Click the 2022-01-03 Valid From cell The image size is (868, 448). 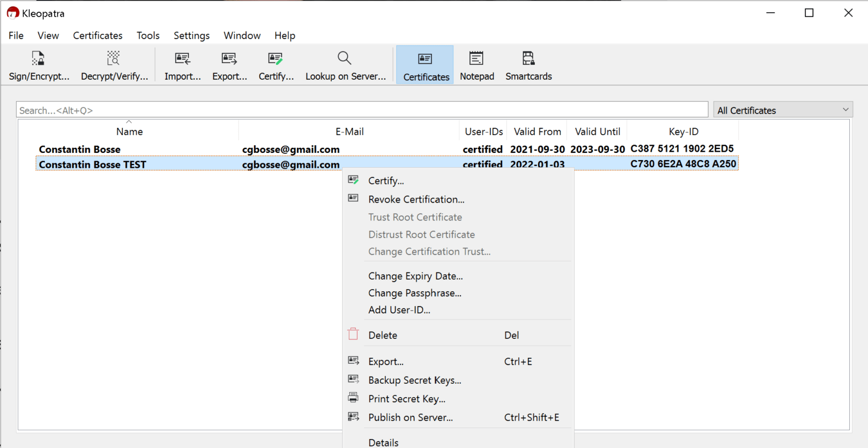pyautogui.click(x=537, y=164)
